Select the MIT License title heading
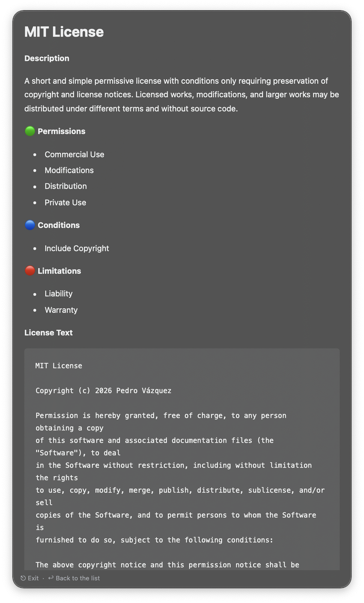The width and height of the screenshot is (364, 603). (x=64, y=32)
